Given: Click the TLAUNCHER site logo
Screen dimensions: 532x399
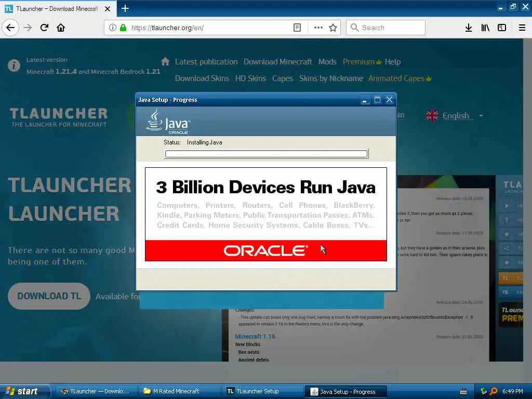Looking at the screenshot, I should [59, 117].
